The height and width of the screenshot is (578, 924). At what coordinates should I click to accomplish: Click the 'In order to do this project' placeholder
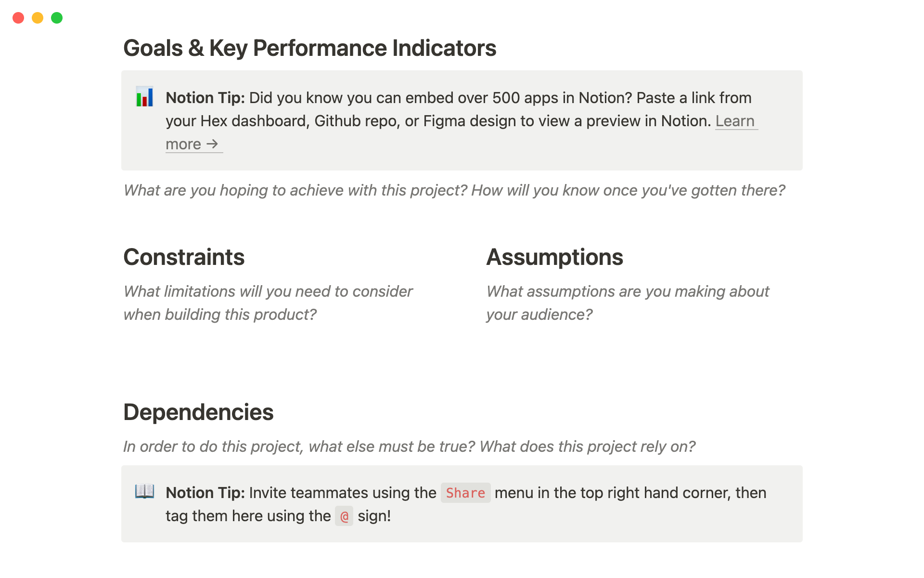[409, 447]
